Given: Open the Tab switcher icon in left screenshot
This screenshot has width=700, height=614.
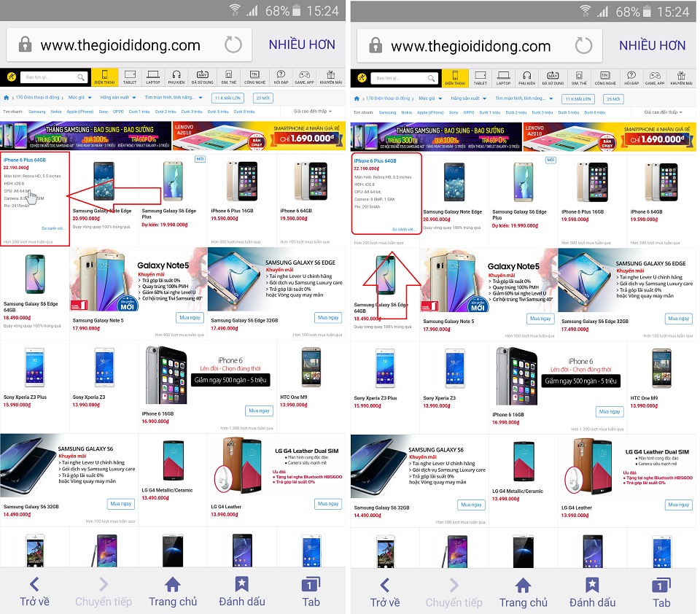Looking at the screenshot, I should pyautogui.click(x=311, y=591).
